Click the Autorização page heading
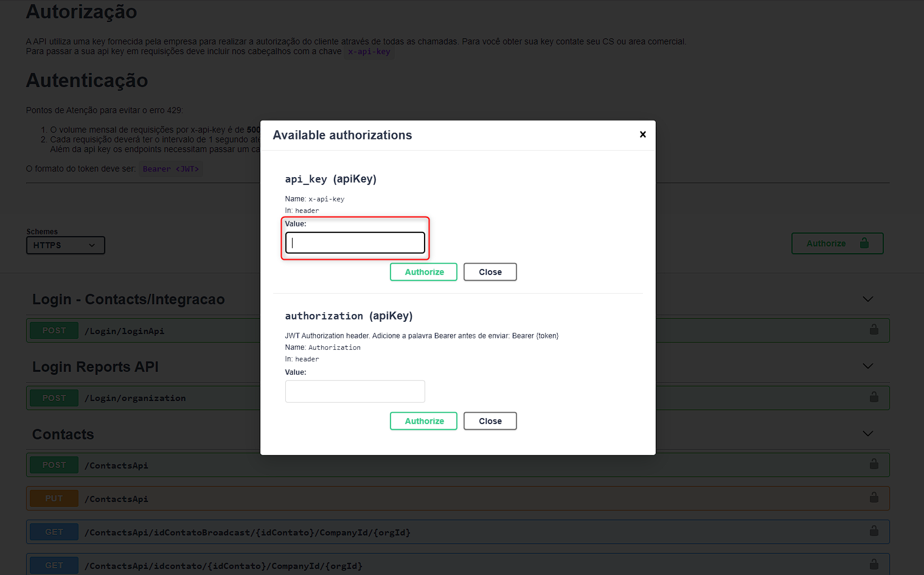 coord(82,12)
